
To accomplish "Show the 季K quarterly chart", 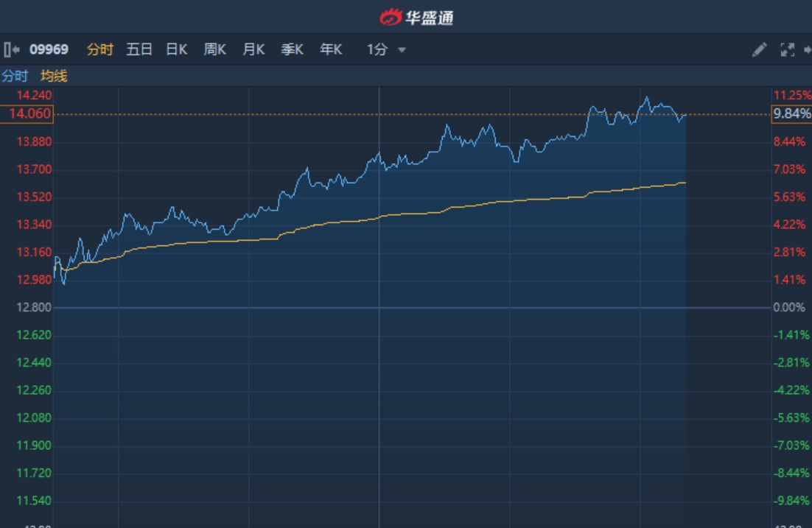I will click(x=293, y=50).
